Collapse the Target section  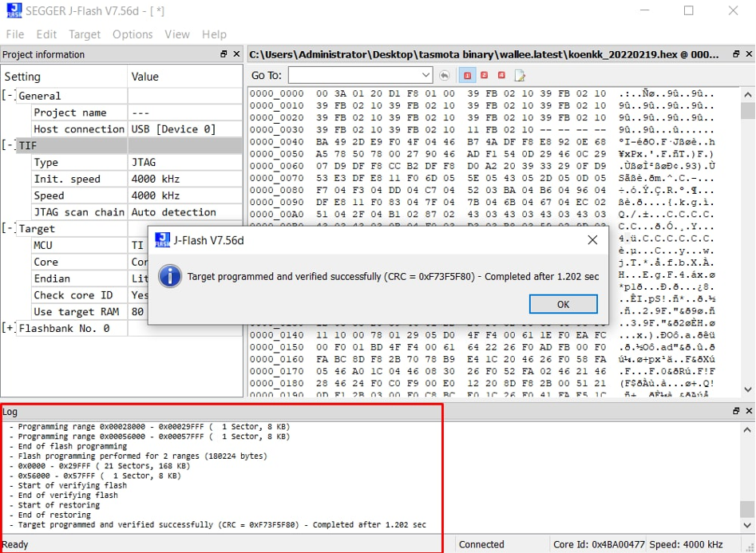point(9,228)
